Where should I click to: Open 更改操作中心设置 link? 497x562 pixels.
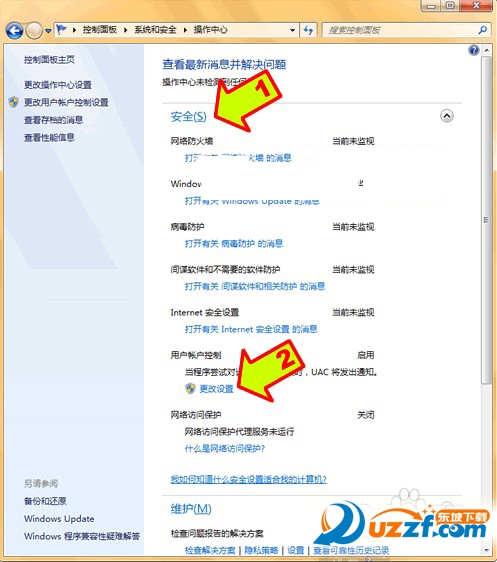point(58,85)
